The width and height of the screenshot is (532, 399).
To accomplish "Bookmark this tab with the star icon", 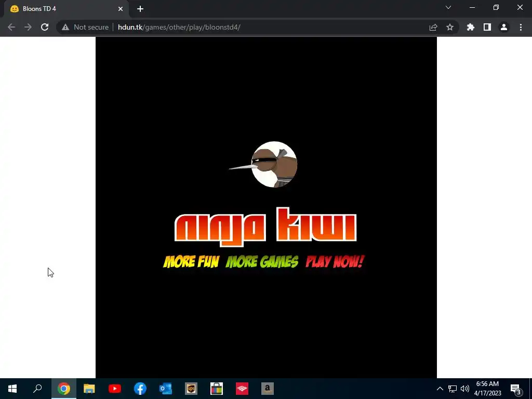I will click(450, 27).
